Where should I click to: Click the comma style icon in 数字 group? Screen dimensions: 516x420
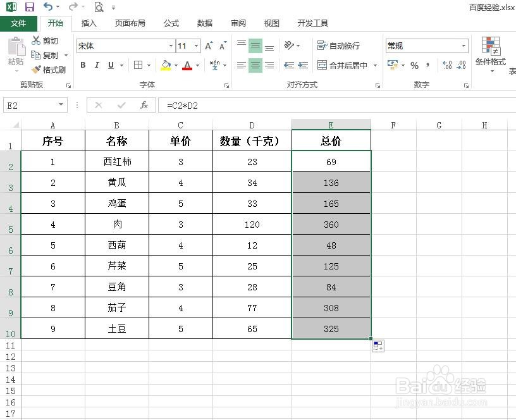427,65
